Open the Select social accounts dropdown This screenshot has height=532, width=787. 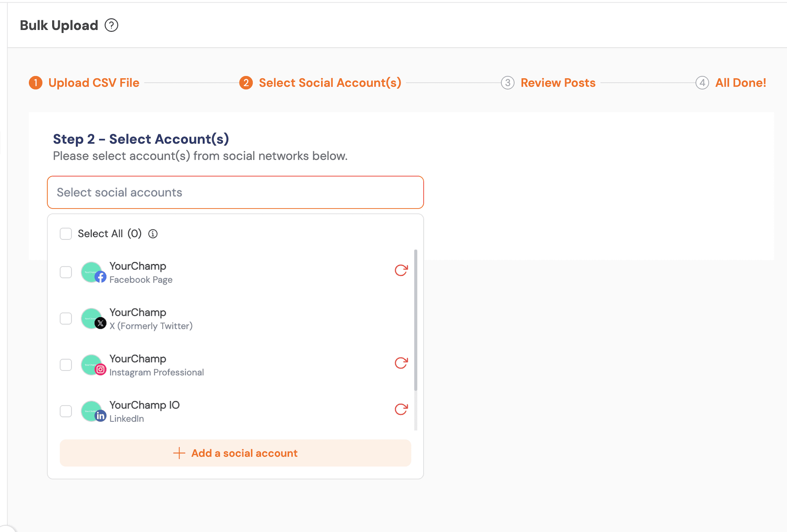[235, 192]
